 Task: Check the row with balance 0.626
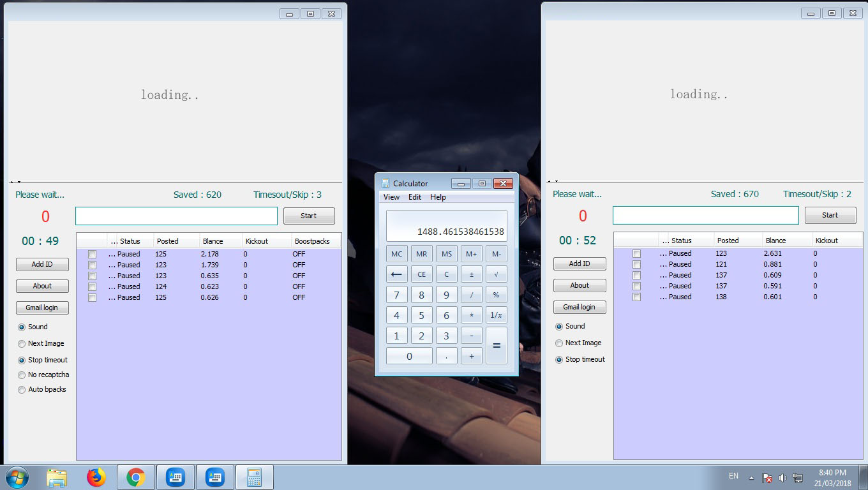[x=93, y=297]
